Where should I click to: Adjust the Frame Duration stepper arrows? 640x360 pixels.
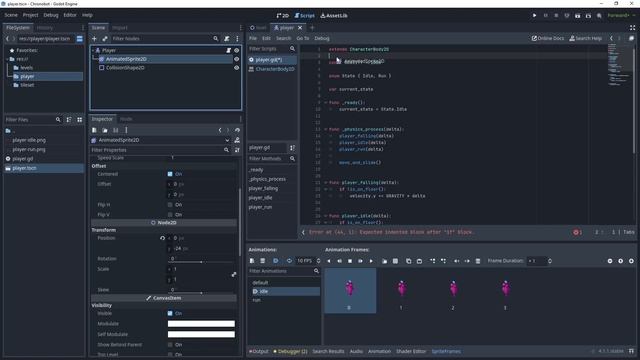tap(550, 261)
